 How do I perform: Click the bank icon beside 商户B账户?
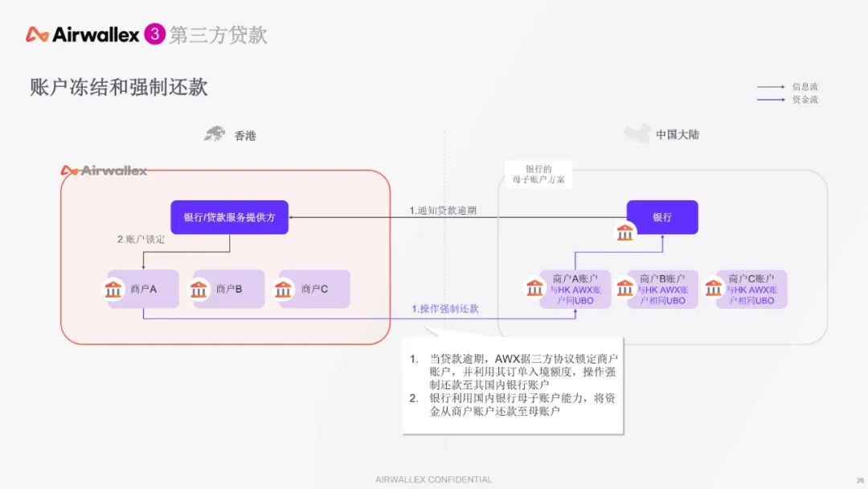click(624, 288)
